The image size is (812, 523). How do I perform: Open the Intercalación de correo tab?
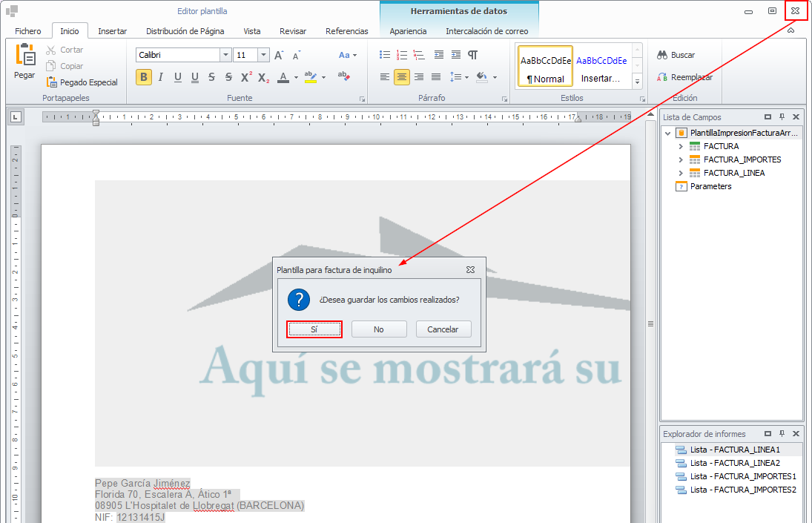486,31
